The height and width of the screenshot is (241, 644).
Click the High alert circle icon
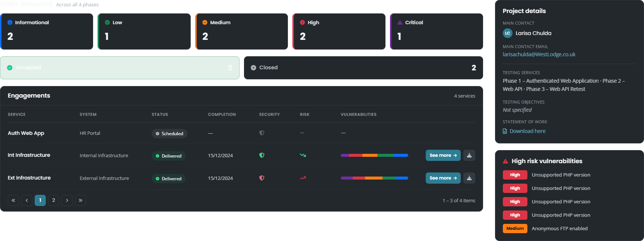pos(302,22)
